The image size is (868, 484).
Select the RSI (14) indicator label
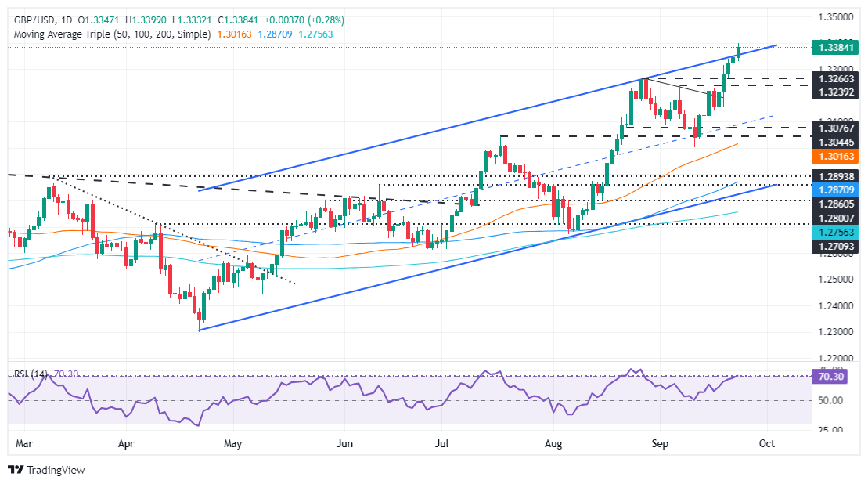click(x=30, y=375)
